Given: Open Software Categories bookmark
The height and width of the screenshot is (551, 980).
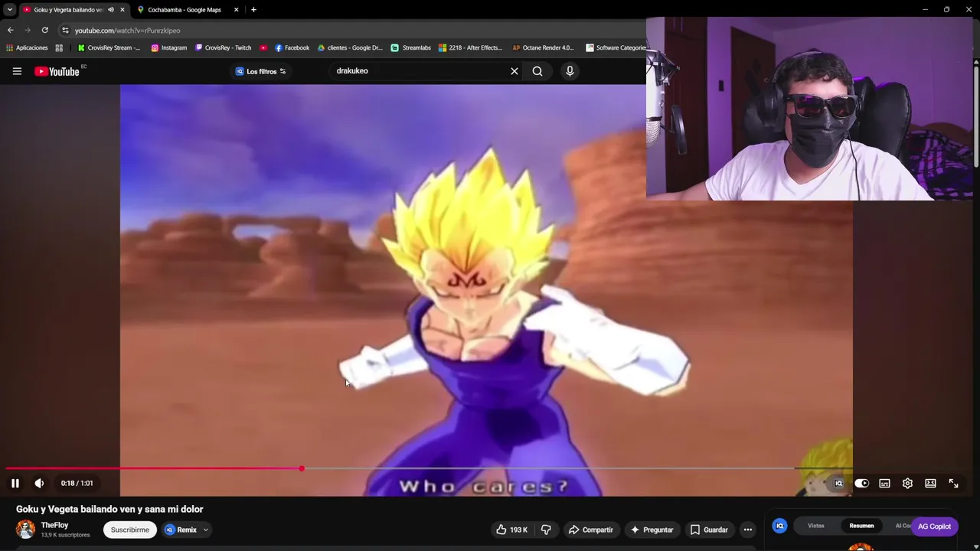Looking at the screenshot, I should click(616, 47).
